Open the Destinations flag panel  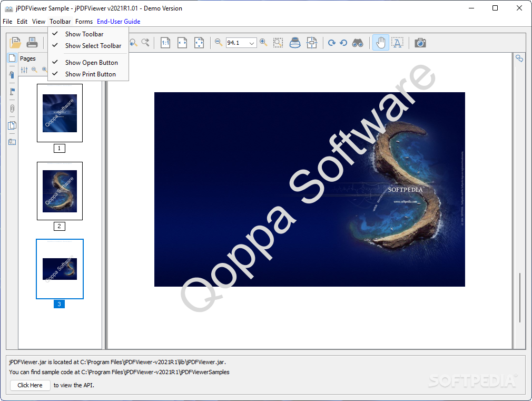(x=12, y=92)
